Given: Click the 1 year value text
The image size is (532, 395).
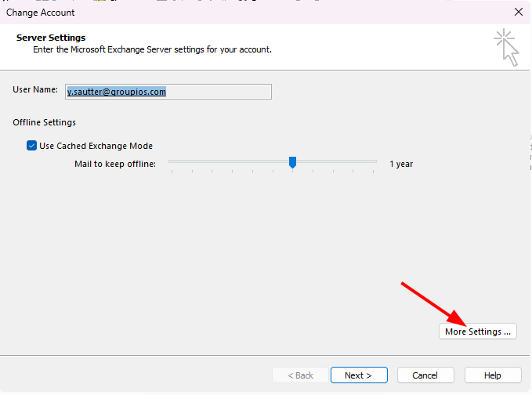Looking at the screenshot, I should coord(401,164).
